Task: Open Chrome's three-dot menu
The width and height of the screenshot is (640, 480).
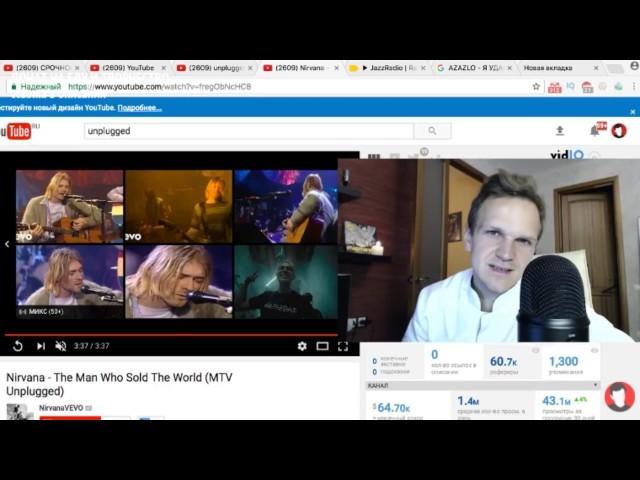Action: pyautogui.click(x=634, y=87)
